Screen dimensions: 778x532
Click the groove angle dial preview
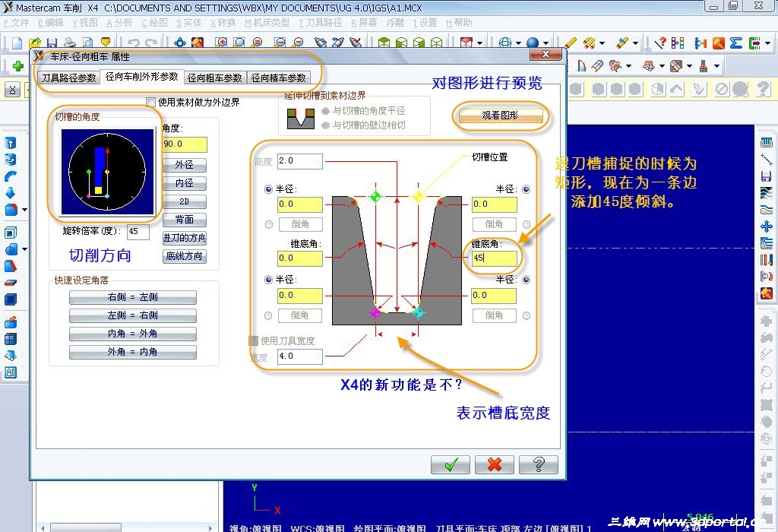[107, 172]
